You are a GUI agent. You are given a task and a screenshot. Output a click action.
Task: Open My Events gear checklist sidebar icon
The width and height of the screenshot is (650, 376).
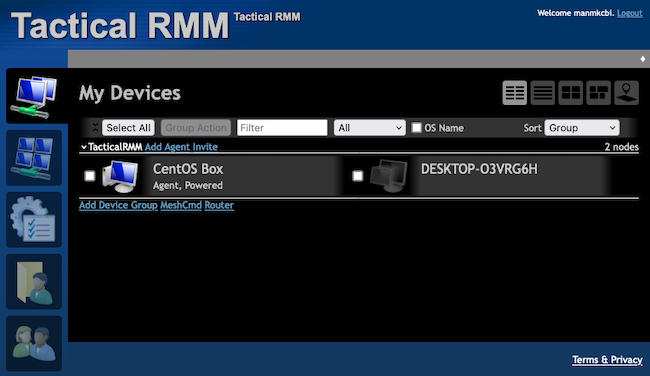click(x=34, y=220)
